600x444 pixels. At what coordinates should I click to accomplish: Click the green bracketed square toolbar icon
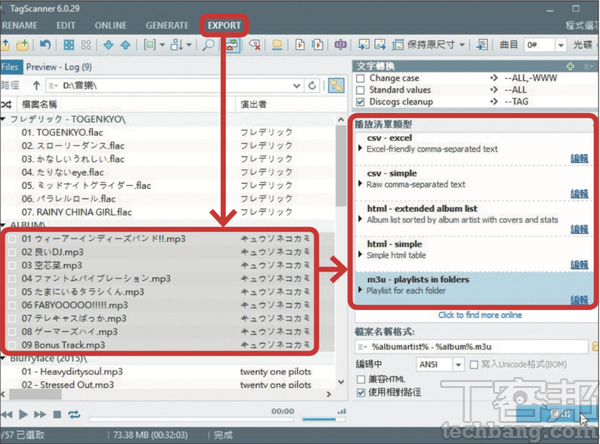pos(150,45)
